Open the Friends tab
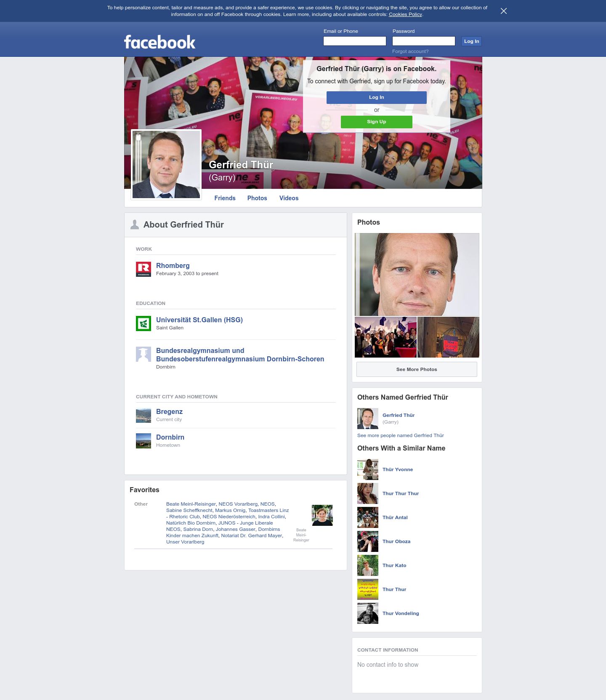 (x=225, y=198)
